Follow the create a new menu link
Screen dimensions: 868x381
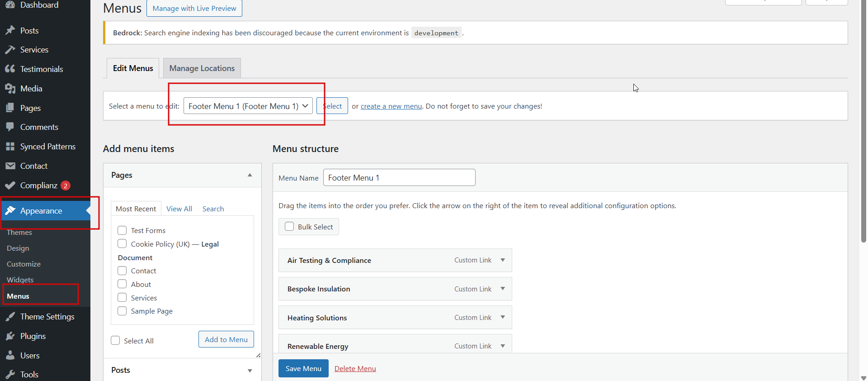[391, 106]
